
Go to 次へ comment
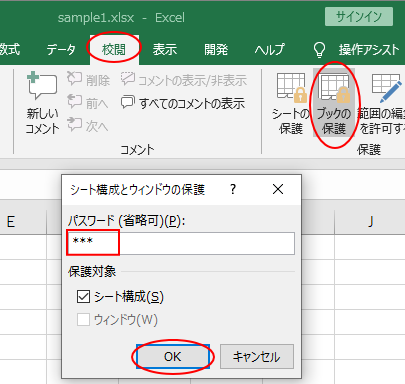click(87, 125)
